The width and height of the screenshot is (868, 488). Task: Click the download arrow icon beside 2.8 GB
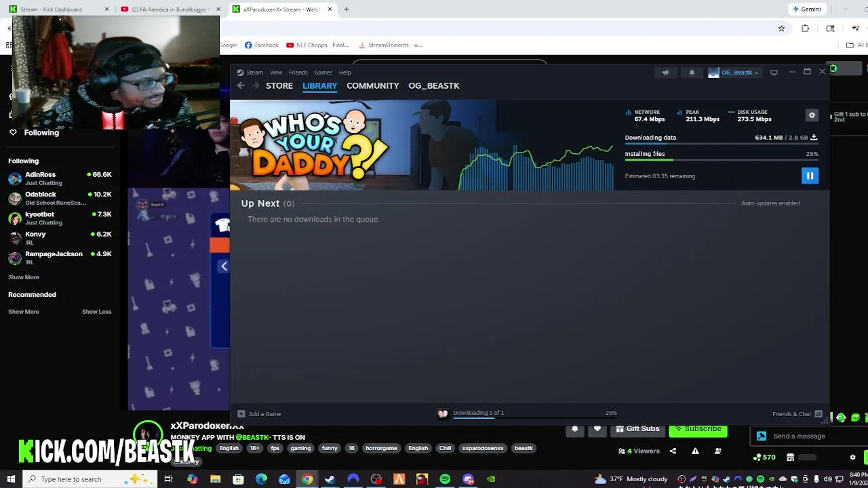tap(814, 138)
